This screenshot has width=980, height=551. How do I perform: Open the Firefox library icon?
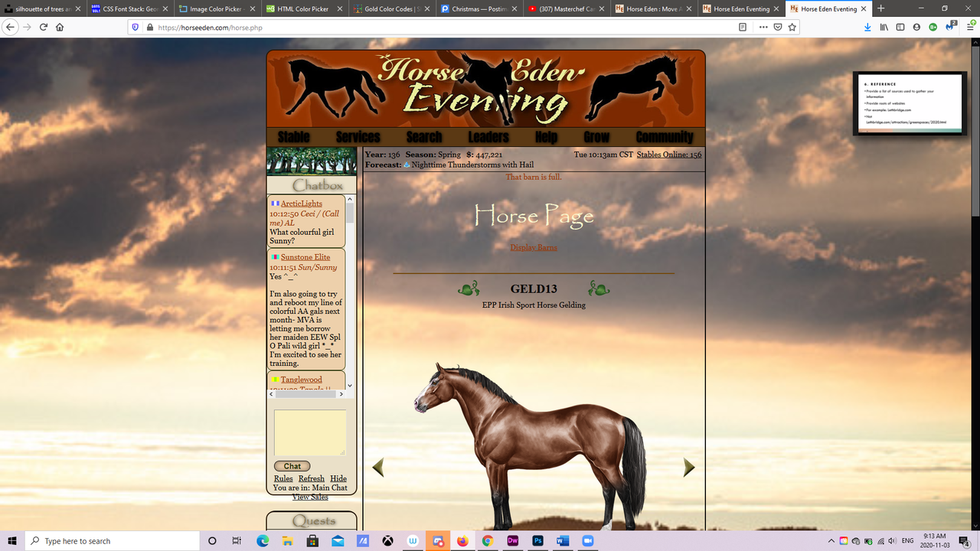[884, 27]
